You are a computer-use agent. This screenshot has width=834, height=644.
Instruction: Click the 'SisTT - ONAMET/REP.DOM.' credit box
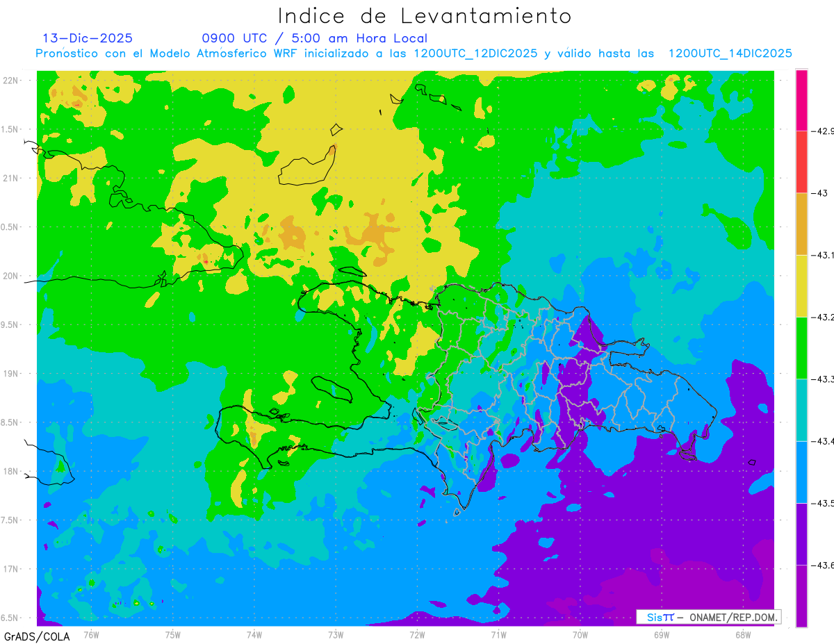[x=708, y=617]
